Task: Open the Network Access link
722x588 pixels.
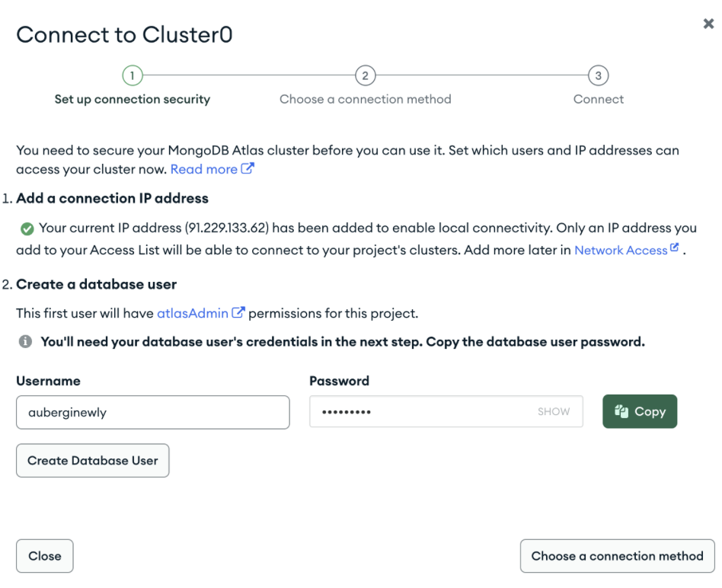Action: coord(621,250)
